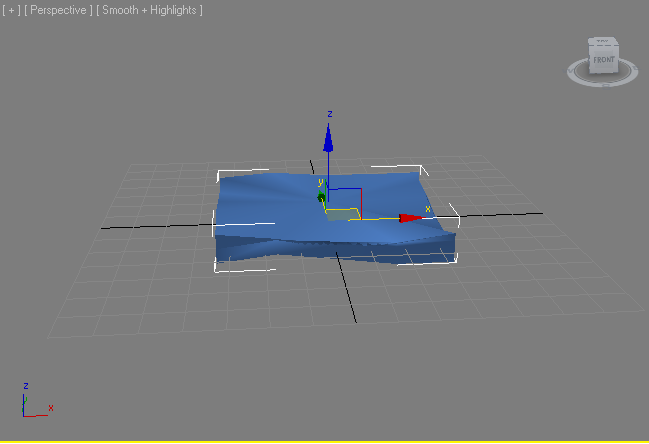This screenshot has width=649, height=444.
Task: Click the FRONT face of the ViewCube
Action: tap(603, 60)
